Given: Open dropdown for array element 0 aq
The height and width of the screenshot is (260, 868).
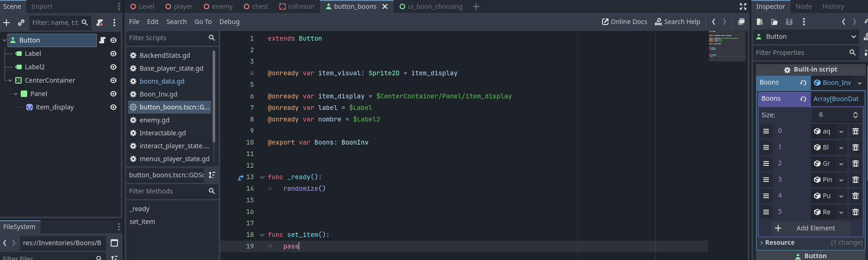Looking at the screenshot, I should coord(841,132).
